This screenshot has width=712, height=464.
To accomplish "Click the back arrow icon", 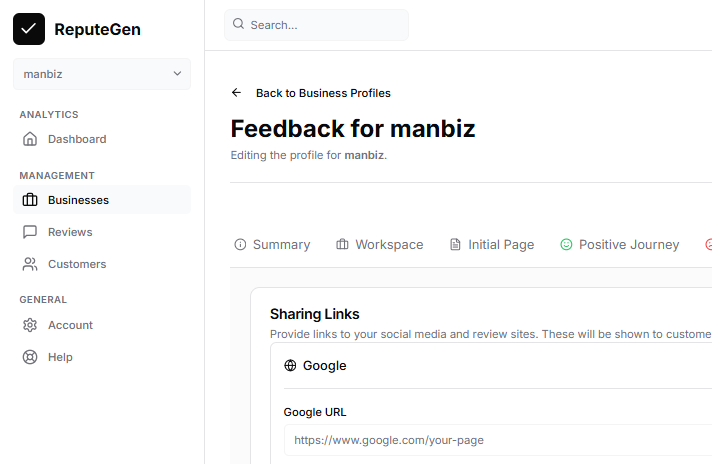I will 237,93.
